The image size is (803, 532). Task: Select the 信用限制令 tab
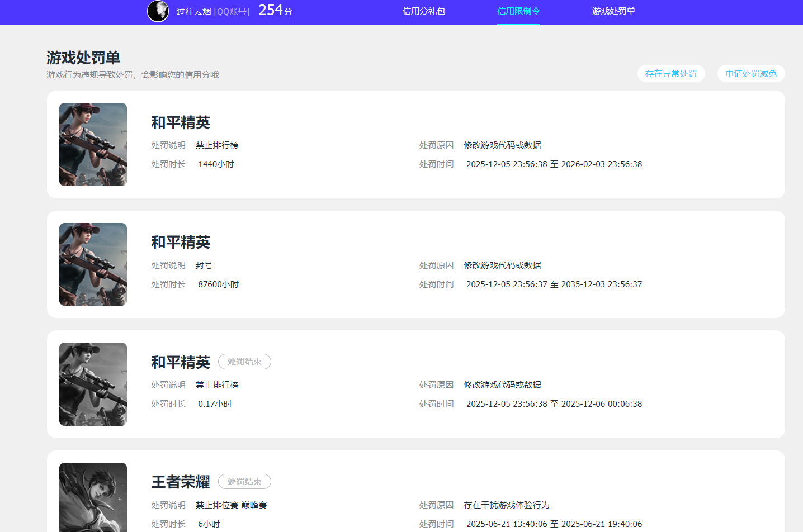coord(518,11)
